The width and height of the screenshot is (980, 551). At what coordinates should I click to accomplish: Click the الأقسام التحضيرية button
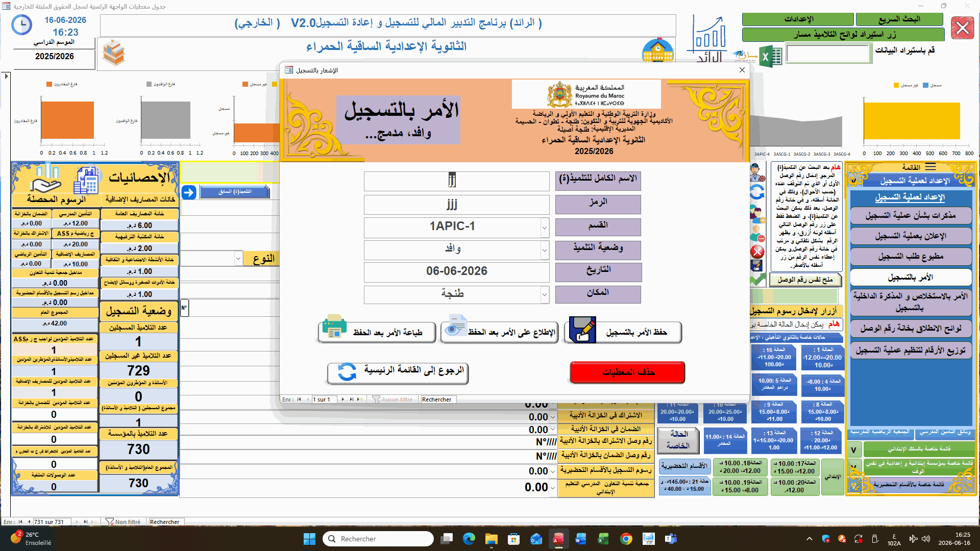[x=684, y=466]
